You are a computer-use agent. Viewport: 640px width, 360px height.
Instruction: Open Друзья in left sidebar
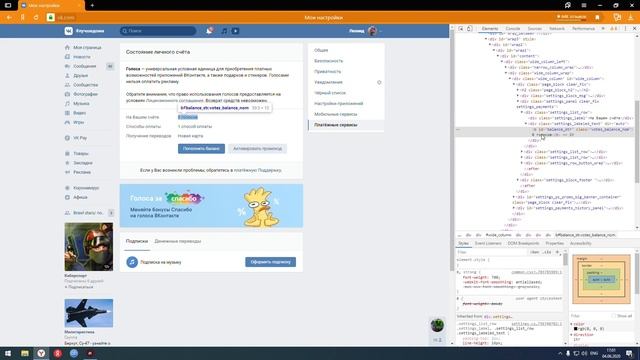[x=80, y=76]
